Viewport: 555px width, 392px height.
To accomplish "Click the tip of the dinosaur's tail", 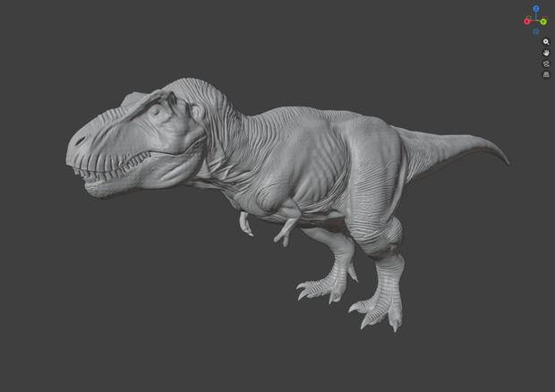I will click(506, 160).
